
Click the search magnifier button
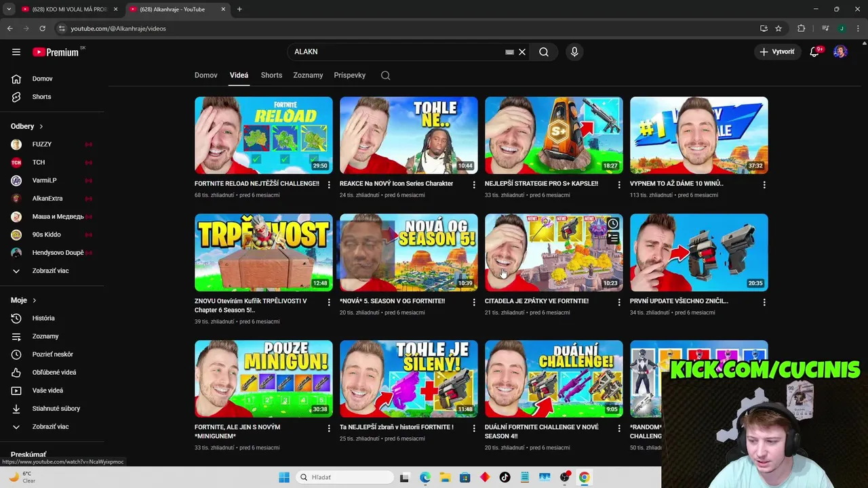click(x=544, y=52)
